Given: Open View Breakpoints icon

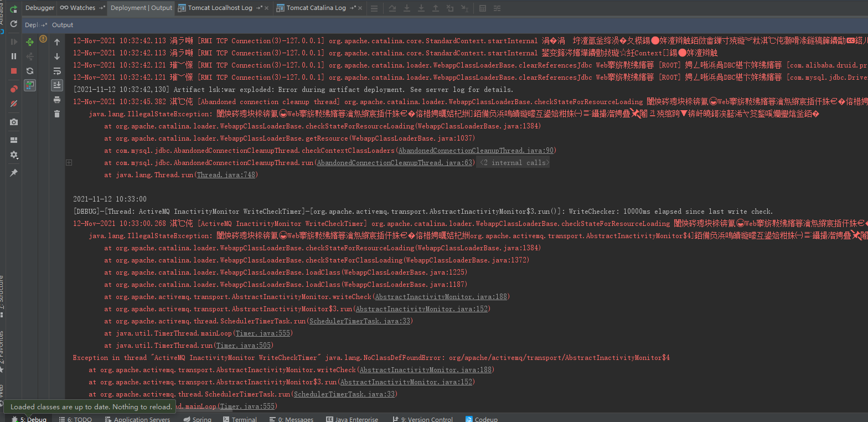Looking at the screenshot, I should [x=14, y=89].
